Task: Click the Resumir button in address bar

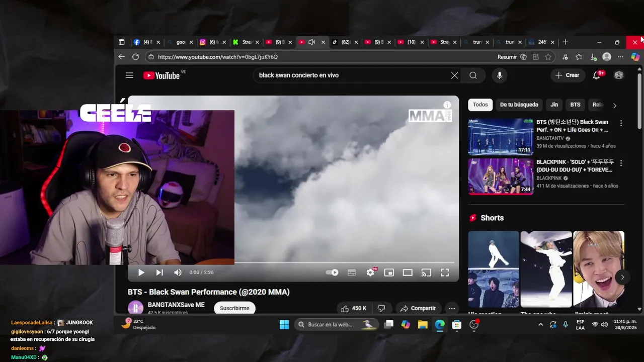Action: [512, 57]
